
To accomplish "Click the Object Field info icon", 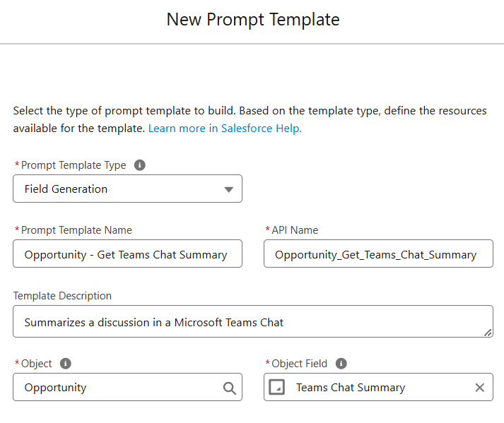I will click(x=341, y=364).
